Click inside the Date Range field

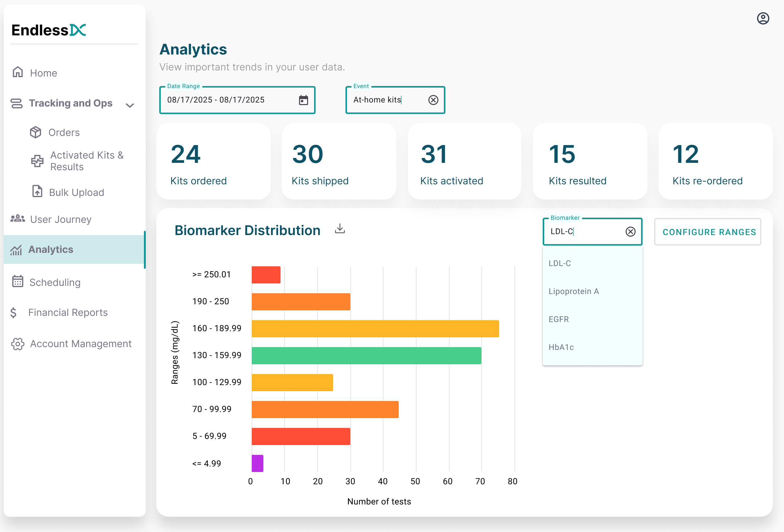point(223,100)
